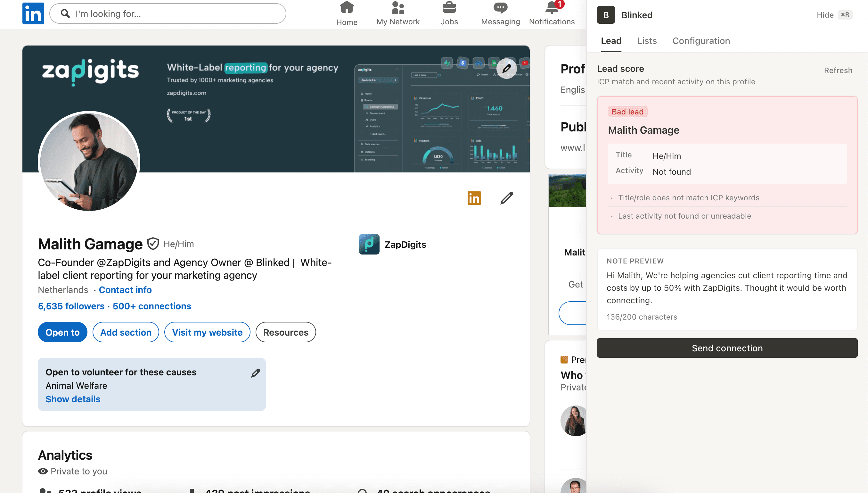
Task: Focus the "I'm looking for..." search box
Action: tap(168, 13)
